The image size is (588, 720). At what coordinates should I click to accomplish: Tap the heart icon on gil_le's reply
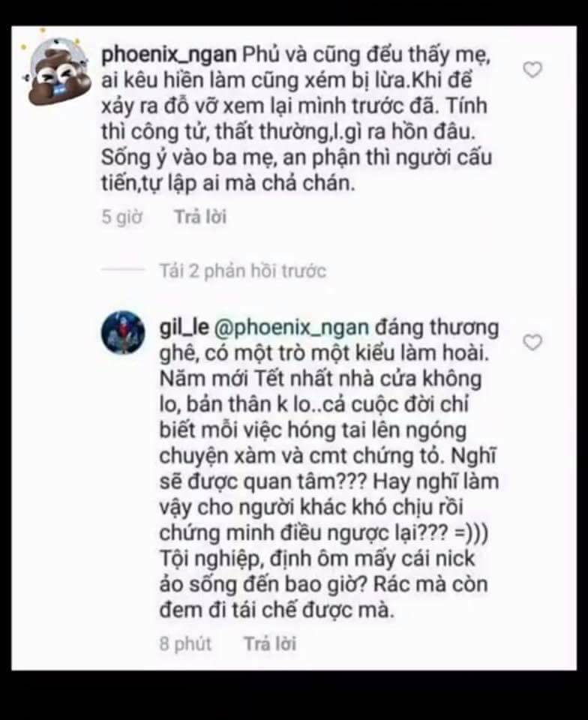point(532,342)
